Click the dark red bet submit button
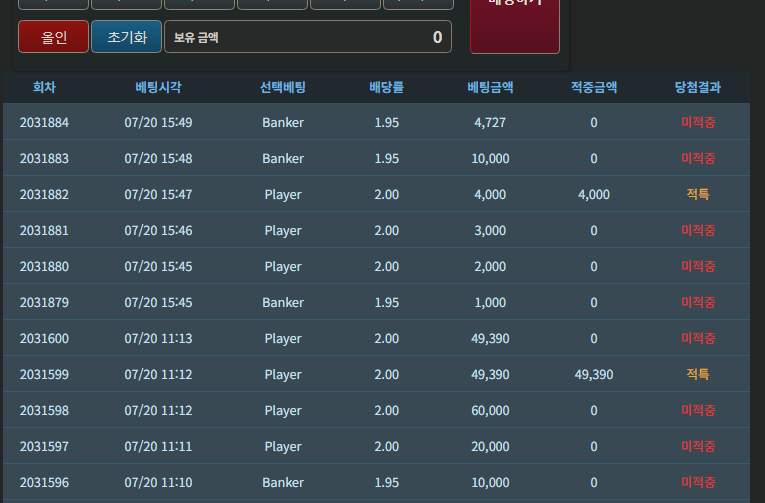The image size is (765, 503). click(x=515, y=24)
